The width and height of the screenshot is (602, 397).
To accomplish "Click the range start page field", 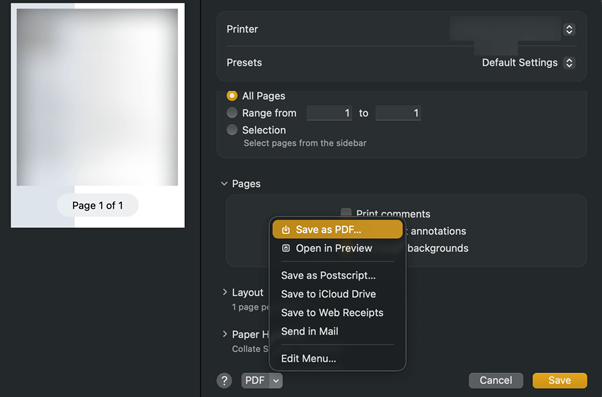I will [329, 113].
